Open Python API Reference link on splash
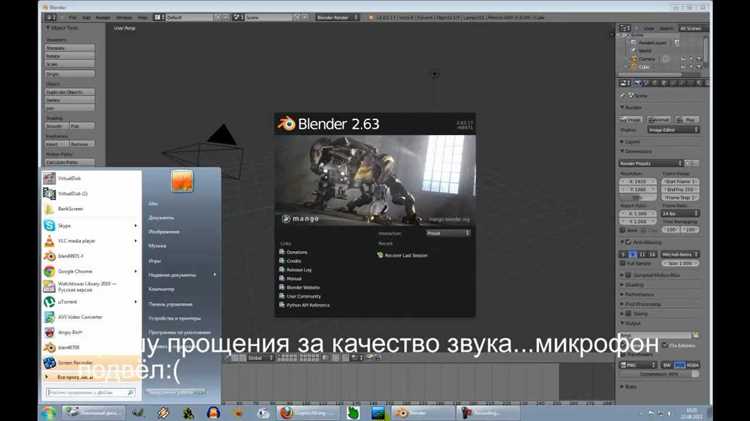This screenshot has height=421, width=750. pos(308,305)
